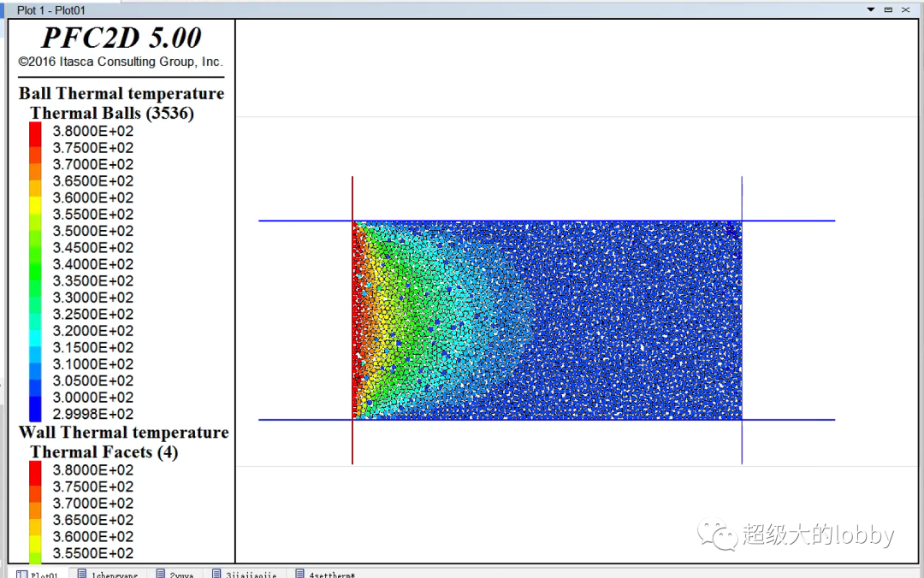Viewport: 924px width, 578px height.
Task: Open the 1chengyang script tab
Action: point(108,574)
